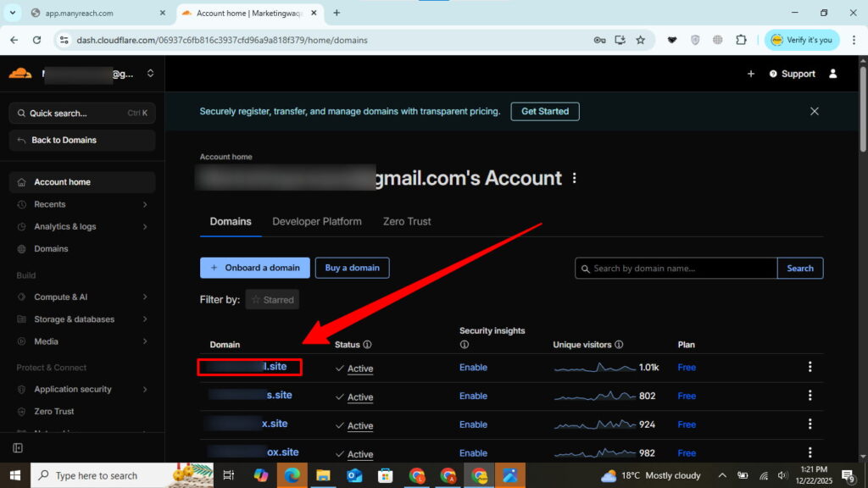
Task: Open actions menu for first domain row
Action: [x=810, y=367]
